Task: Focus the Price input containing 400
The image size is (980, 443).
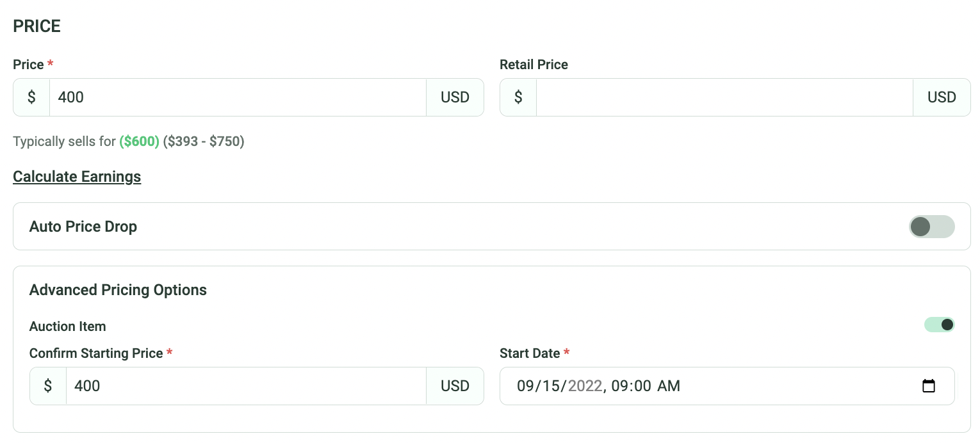Action: [237, 97]
